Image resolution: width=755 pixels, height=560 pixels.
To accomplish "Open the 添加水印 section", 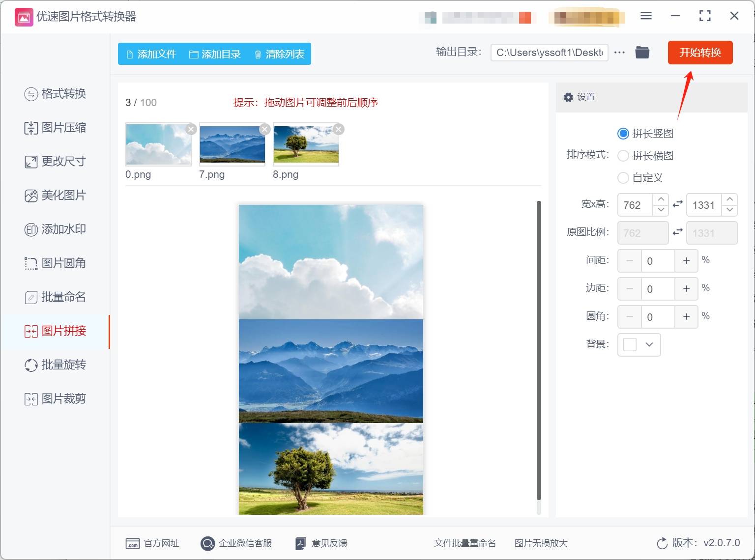I will [x=55, y=229].
